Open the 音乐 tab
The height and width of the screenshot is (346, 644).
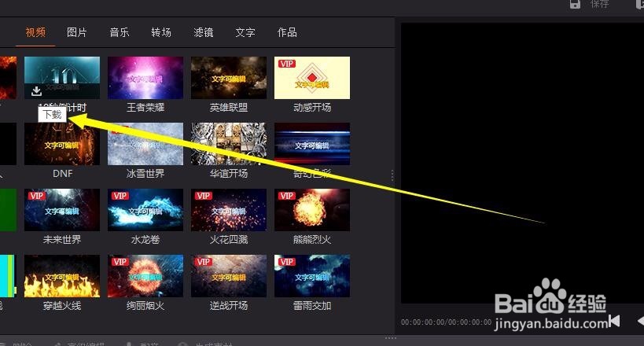119,32
